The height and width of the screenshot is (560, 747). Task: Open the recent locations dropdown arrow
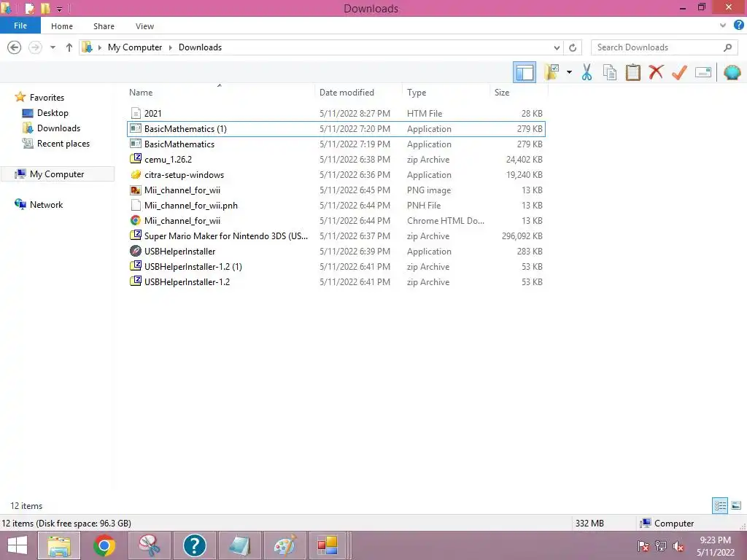pyautogui.click(x=53, y=47)
